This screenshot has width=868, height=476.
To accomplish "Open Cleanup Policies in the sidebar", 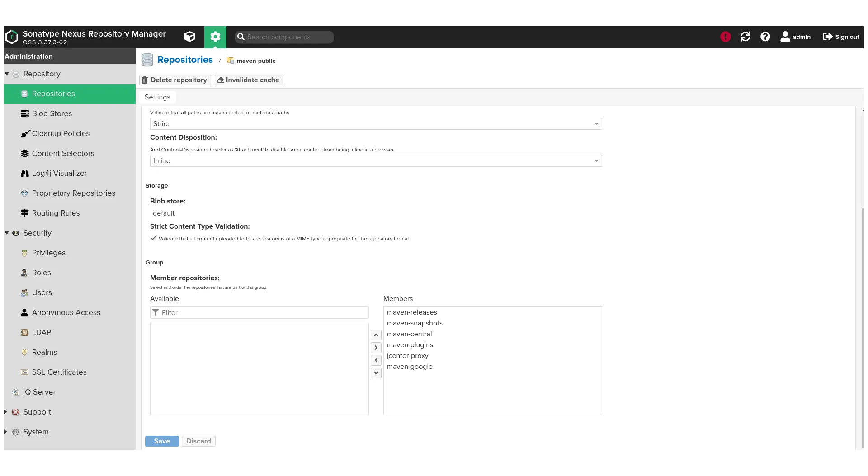I will coord(70,134).
